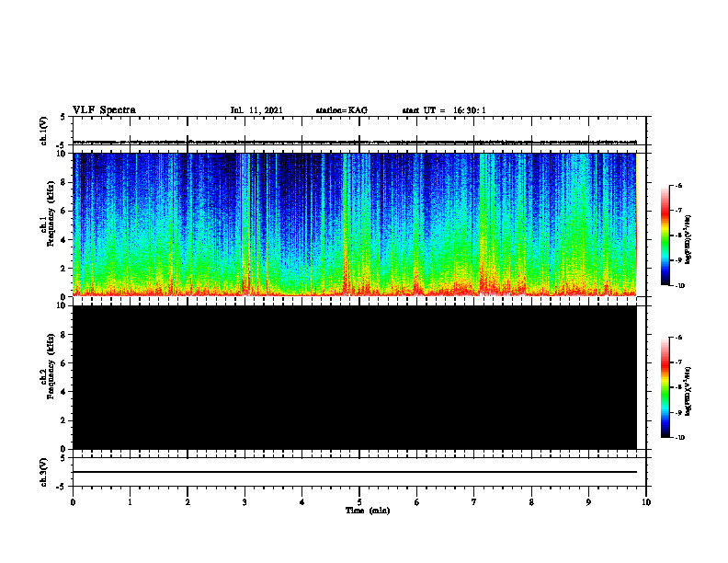Image resolution: width=728 pixels, height=563 pixels.
Task: Click time axis tick label 10
Action: [646, 502]
